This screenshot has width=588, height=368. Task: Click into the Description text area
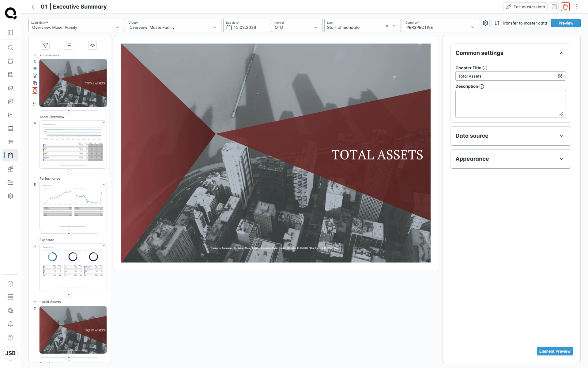(510, 103)
